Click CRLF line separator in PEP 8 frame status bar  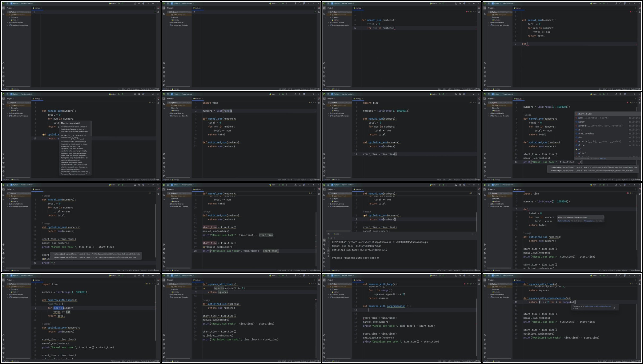605,270
